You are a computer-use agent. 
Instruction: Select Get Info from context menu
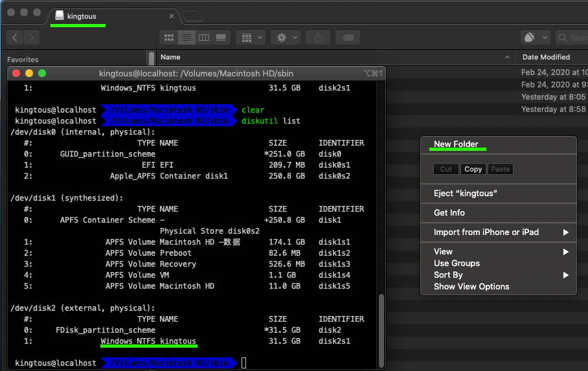(x=449, y=212)
